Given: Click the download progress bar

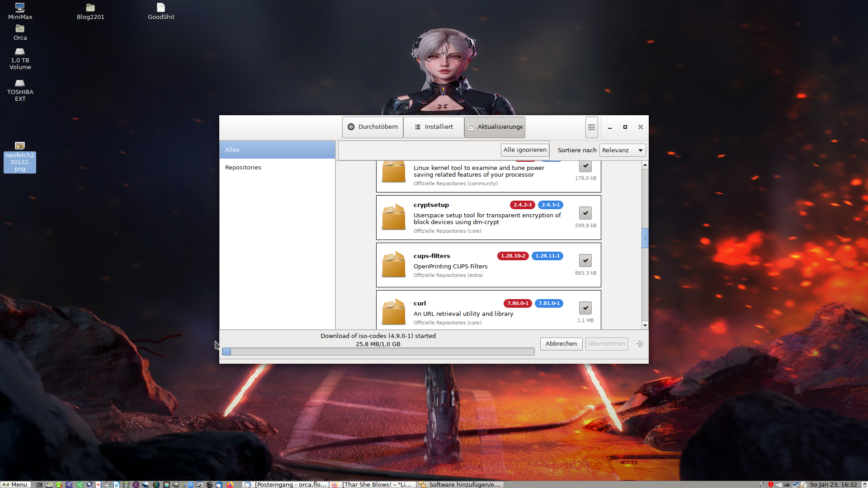Looking at the screenshot, I should click(378, 352).
